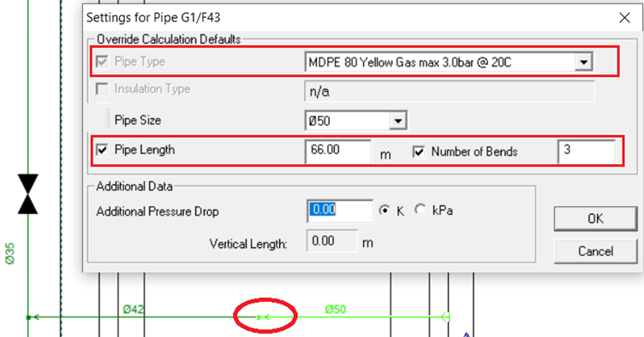644x337 pixels.
Task: Uncheck the Pipe Length checkbox
Action: 102,150
